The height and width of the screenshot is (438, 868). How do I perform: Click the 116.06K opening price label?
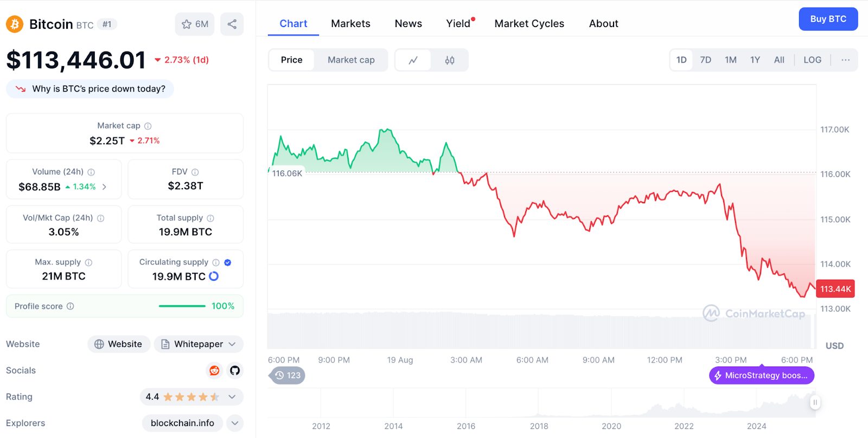(287, 173)
